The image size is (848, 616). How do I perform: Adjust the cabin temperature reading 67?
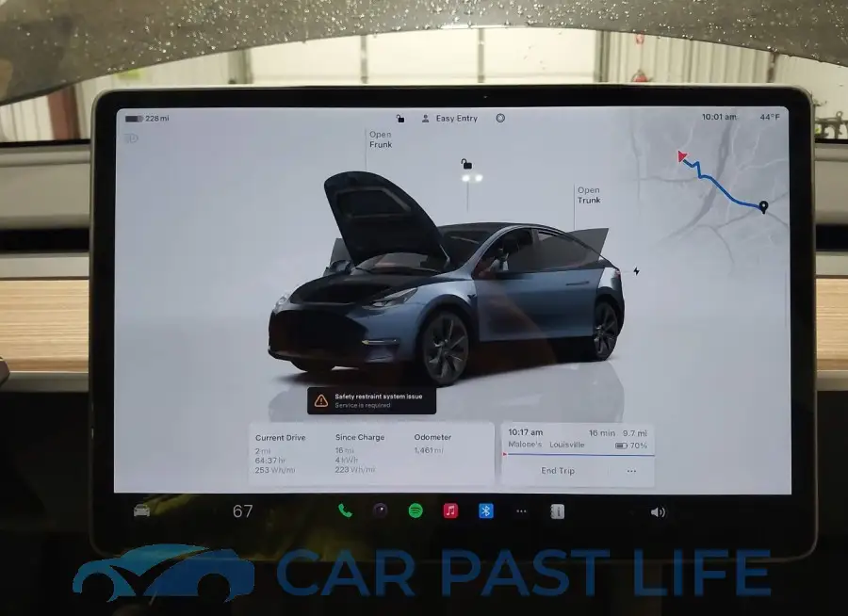point(243,511)
